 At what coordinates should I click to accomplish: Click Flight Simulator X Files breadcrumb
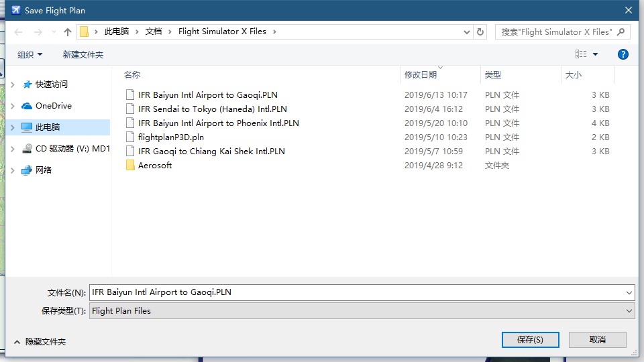[x=222, y=32]
